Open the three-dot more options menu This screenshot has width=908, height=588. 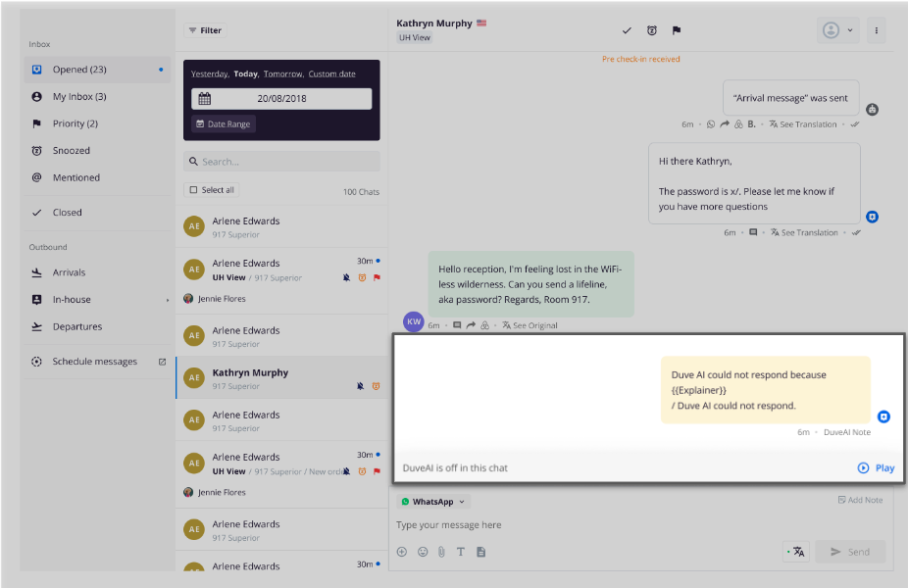[877, 30]
